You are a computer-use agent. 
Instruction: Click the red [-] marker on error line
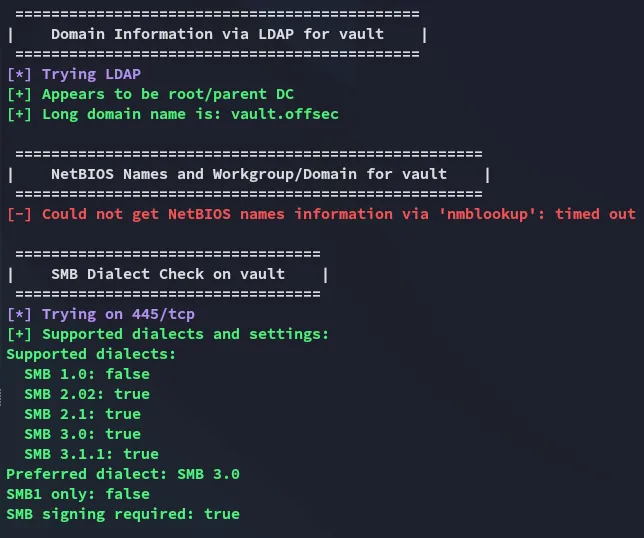click(19, 214)
